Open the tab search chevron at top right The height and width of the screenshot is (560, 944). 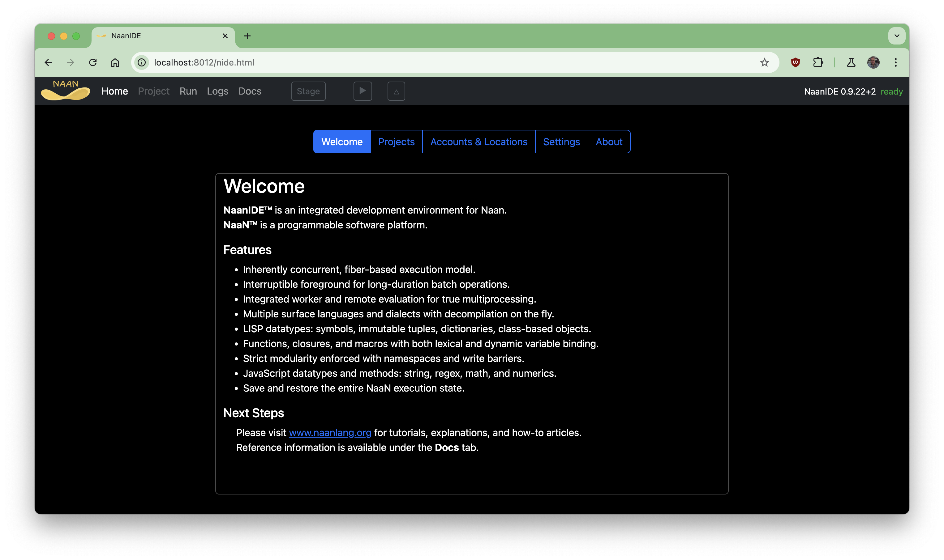click(897, 36)
